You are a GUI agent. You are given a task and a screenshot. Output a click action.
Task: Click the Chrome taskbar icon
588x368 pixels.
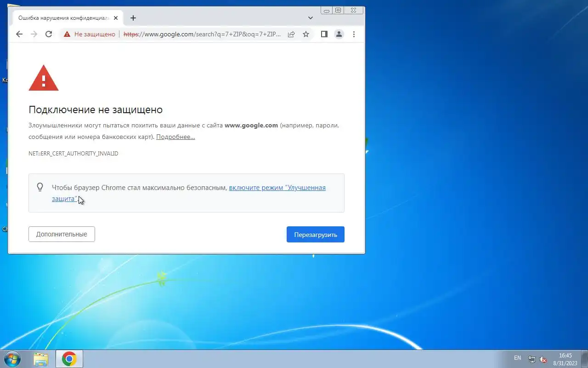69,359
